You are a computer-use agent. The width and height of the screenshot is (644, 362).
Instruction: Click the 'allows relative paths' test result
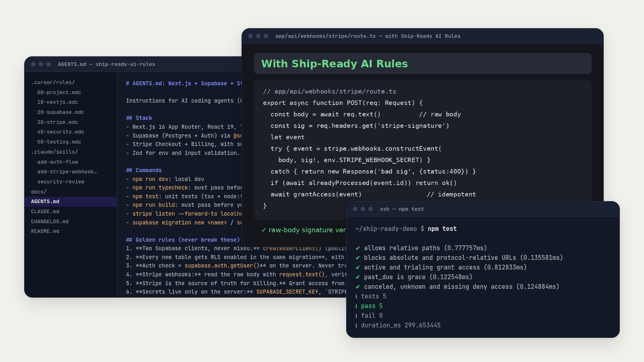coord(421,248)
